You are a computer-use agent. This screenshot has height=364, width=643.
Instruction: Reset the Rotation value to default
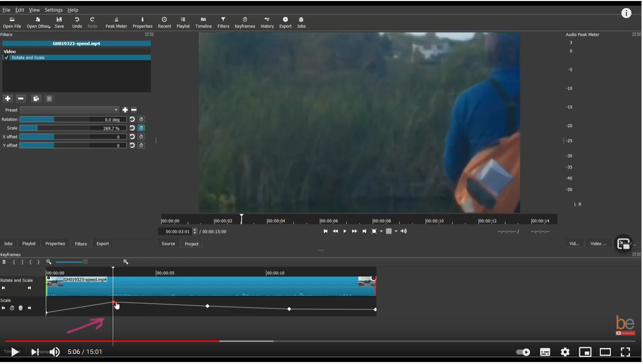(132, 119)
